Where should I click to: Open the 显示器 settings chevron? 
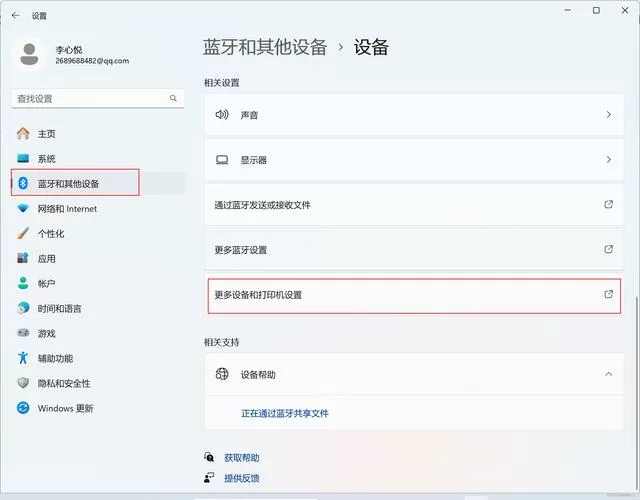tap(609, 160)
